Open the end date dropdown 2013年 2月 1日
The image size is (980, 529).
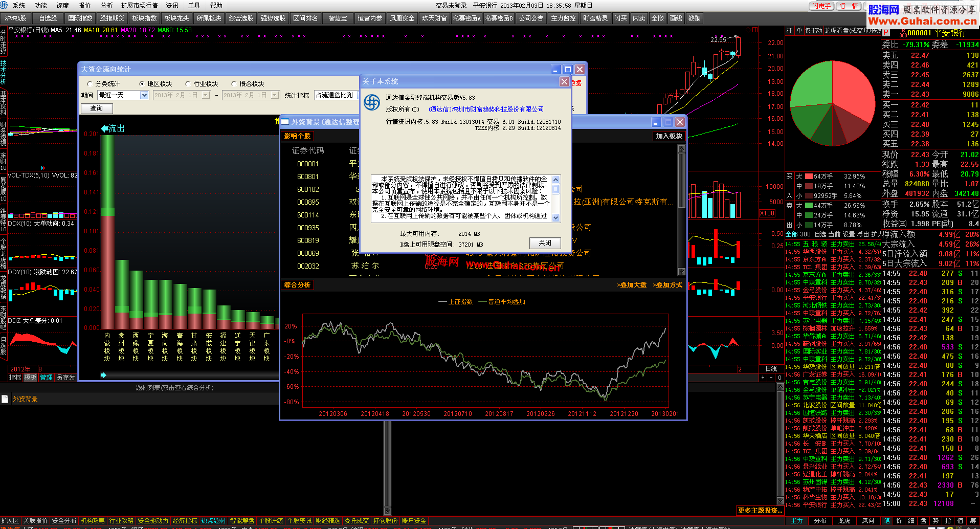click(251, 95)
